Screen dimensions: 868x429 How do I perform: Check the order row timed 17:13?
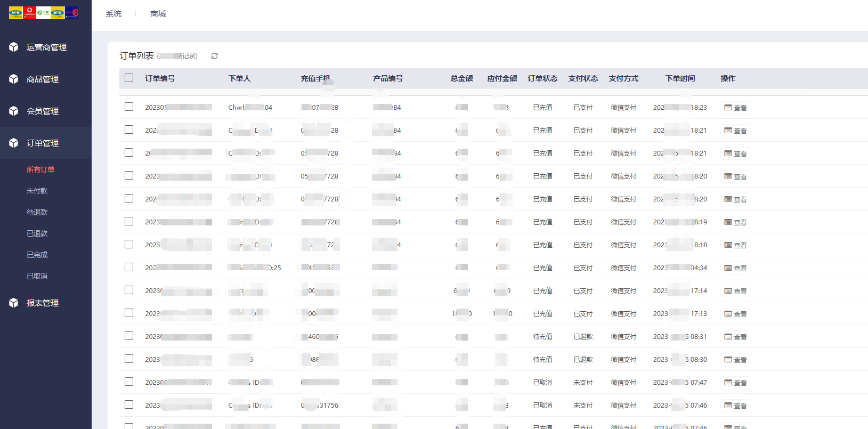[129, 313]
